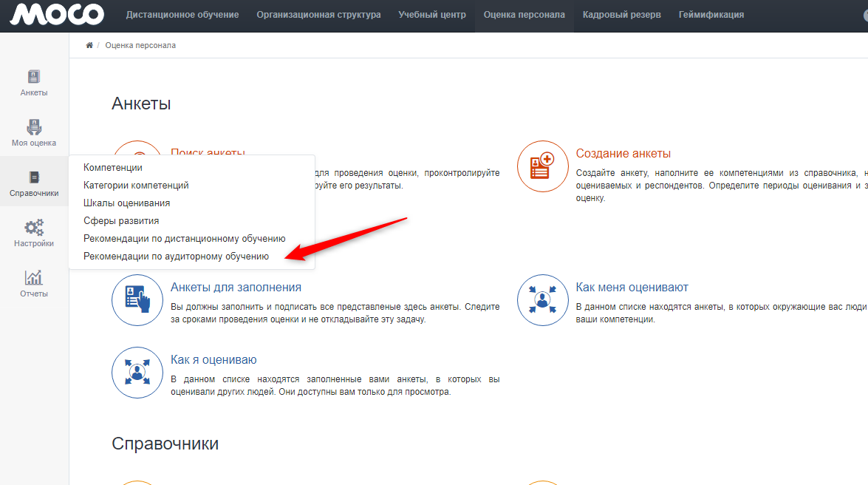
Task: Expand the Справочники sidebar menu
Action: click(34, 183)
